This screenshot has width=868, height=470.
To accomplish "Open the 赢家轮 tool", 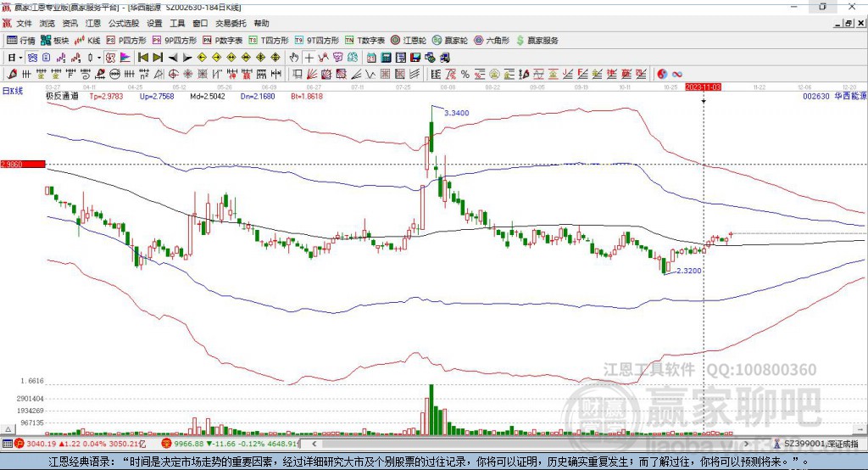I will tap(450, 41).
